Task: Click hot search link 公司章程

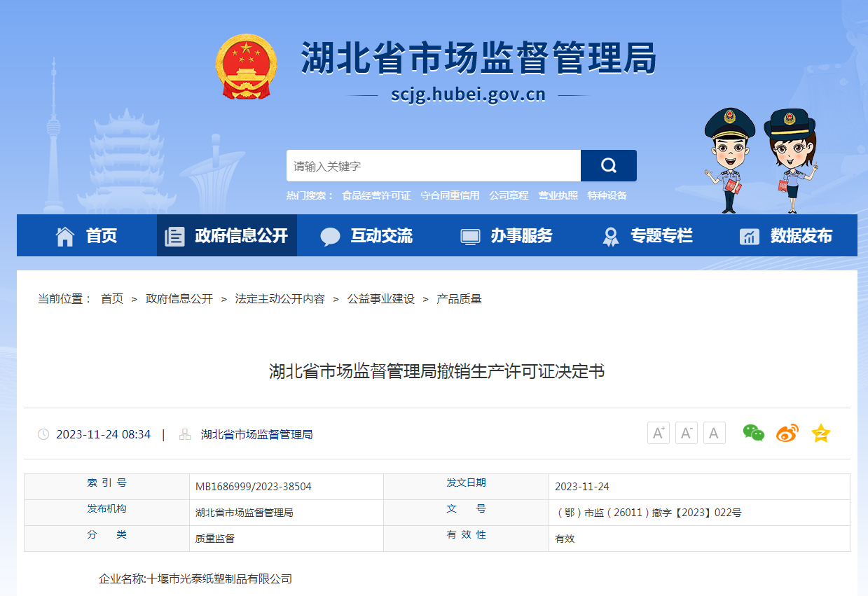Action: point(509,196)
